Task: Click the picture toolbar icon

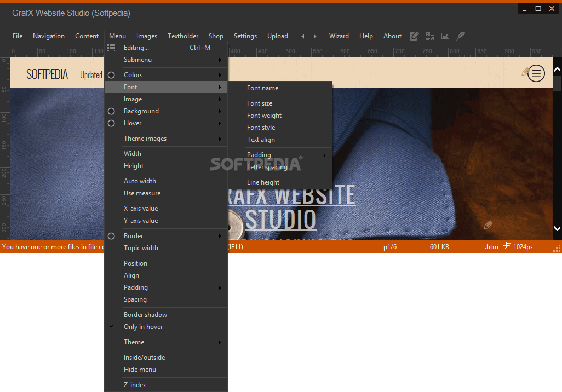Action: pos(445,36)
